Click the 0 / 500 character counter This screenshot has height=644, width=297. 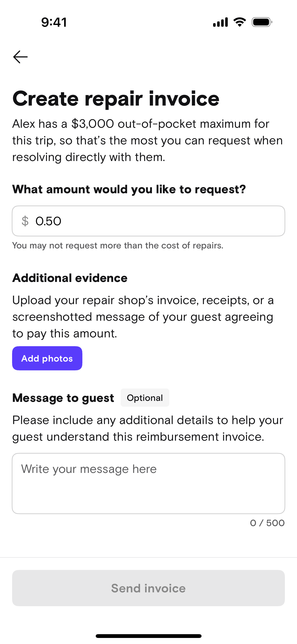coord(267,523)
